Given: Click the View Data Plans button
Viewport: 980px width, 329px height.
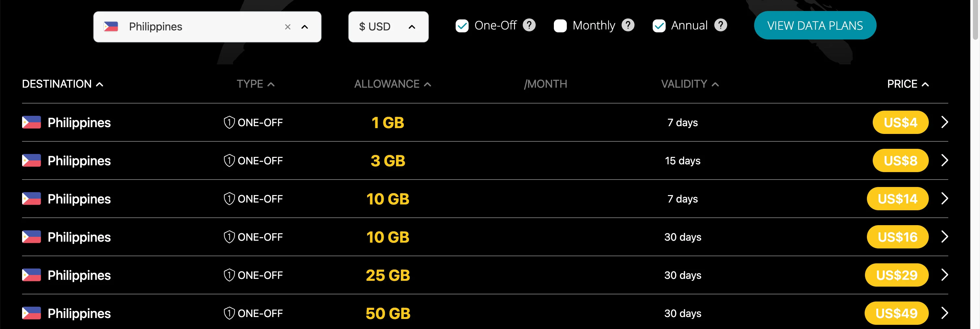Looking at the screenshot, I should coord(815,26).
